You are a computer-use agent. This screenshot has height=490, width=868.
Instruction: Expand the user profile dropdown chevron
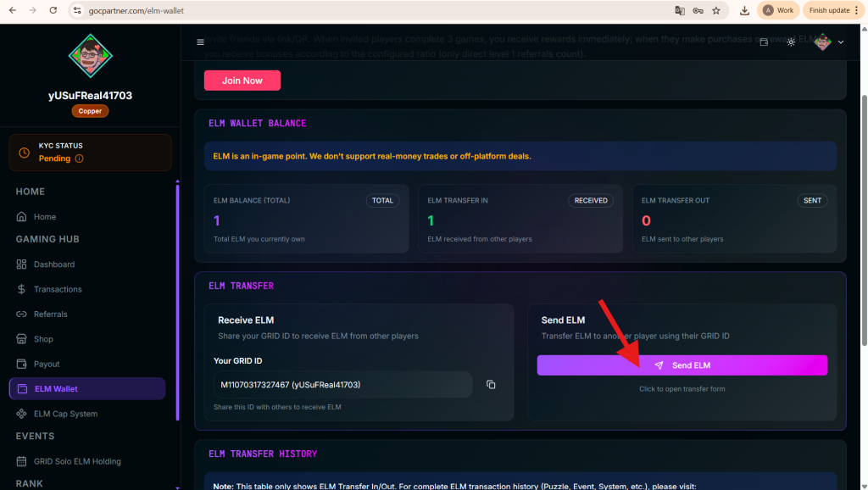(841, 42)
